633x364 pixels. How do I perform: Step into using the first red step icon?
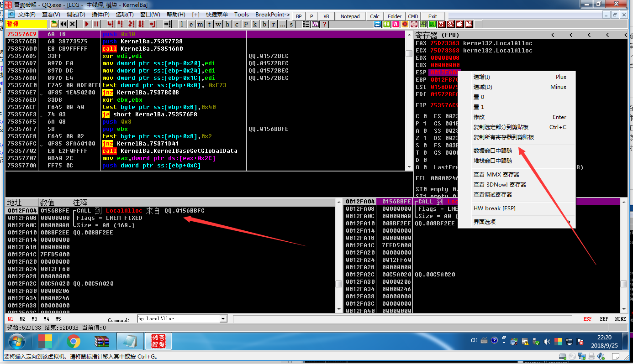pos(111,24)
